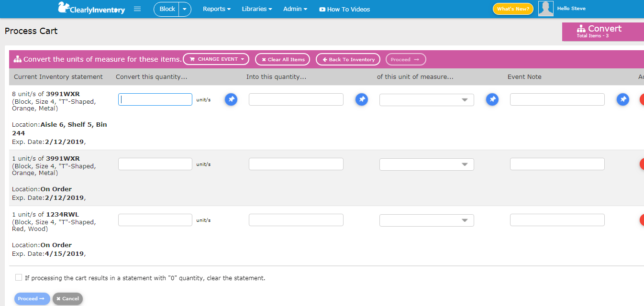This screenshot has width=644, height=306.
Task: Click the pin icon next to the unit dropdown
Action: pos(492,99)
